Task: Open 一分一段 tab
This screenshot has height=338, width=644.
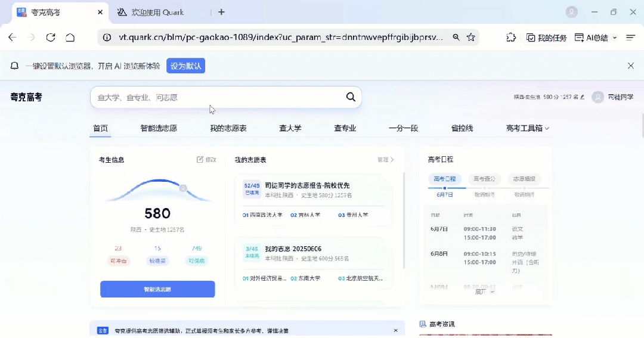Action: 403,128
